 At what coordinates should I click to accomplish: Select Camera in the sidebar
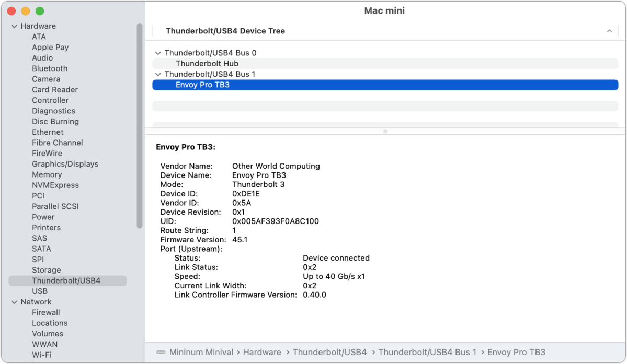[46, 79]
